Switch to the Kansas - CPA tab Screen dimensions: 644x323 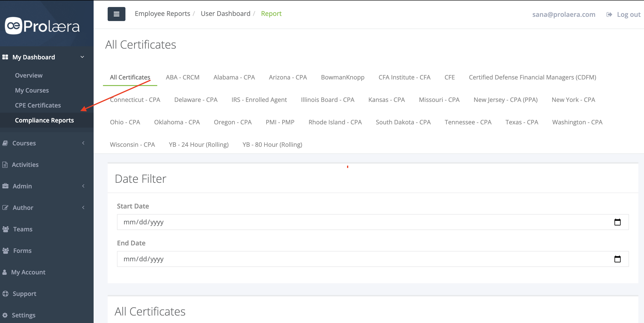(387, 100)
